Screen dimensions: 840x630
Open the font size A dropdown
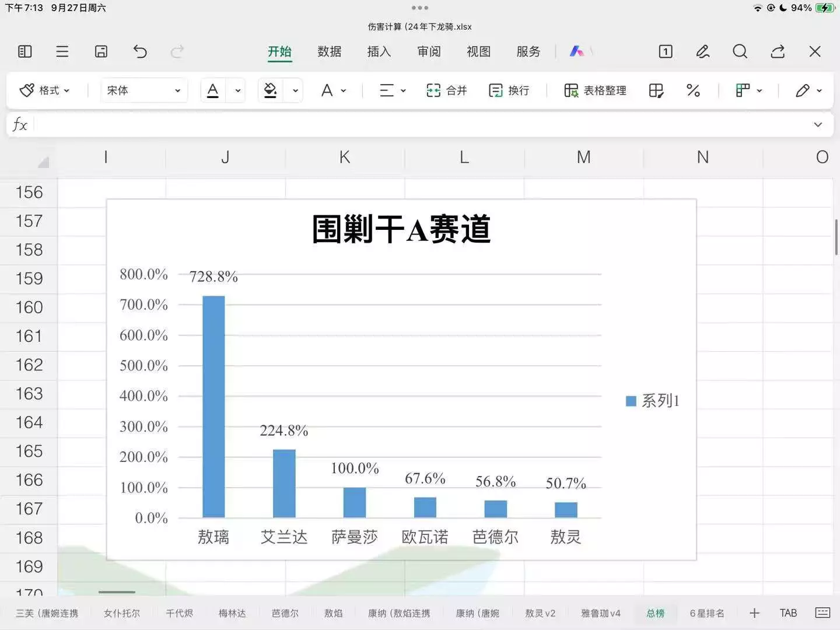(334, 90)
